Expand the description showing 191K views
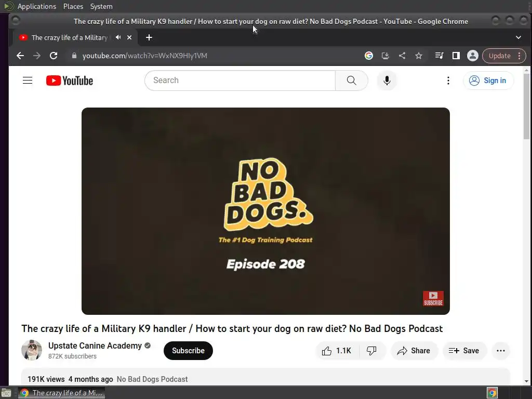This screenshot has height=399, width=532. 265,377
